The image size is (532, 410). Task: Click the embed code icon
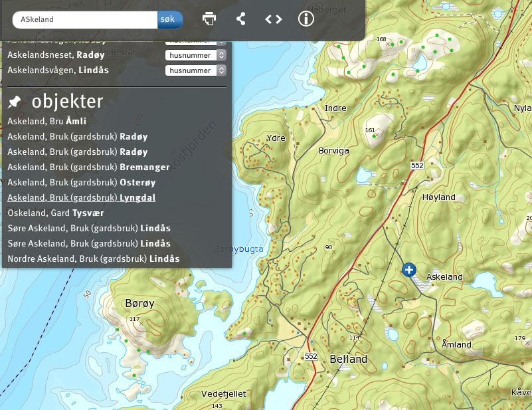tap(274, 19)
